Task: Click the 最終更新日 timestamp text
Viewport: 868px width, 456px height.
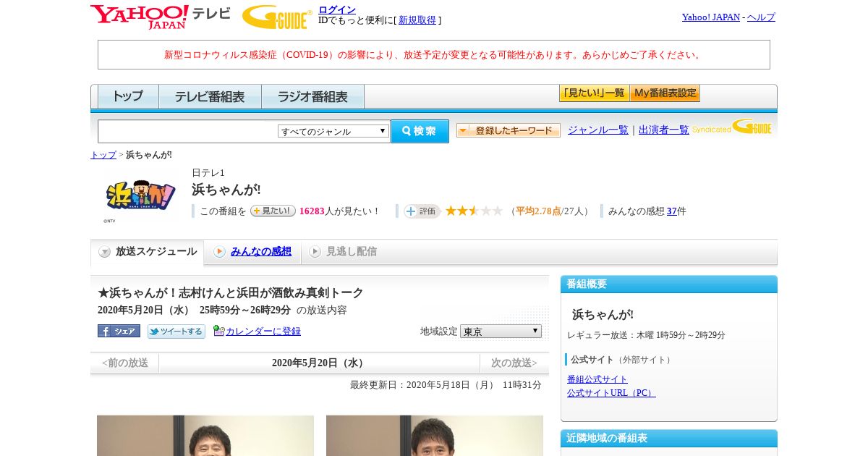Action: (446, 385)
